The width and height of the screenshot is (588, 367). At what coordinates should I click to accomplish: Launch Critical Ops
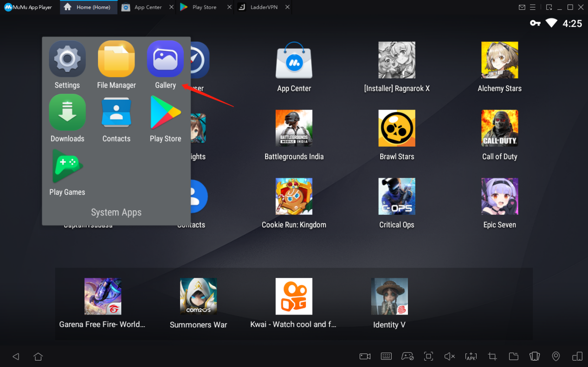397,197
